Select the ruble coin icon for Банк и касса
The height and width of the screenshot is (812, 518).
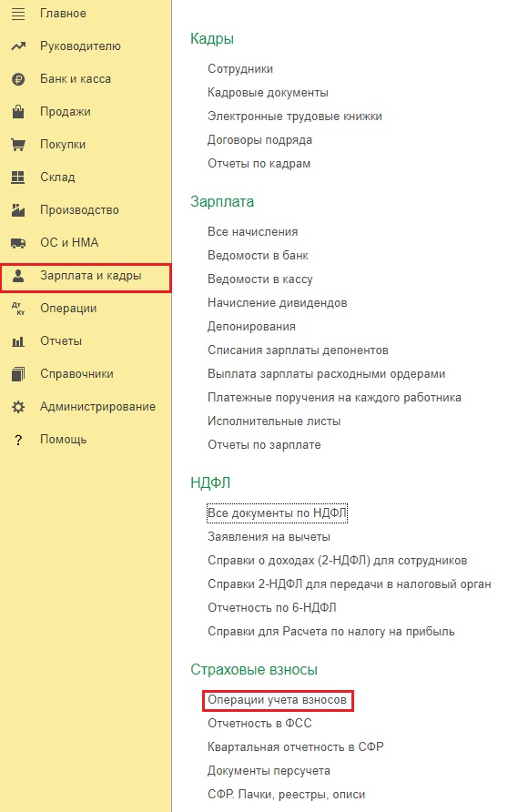(x=18, y=79)
